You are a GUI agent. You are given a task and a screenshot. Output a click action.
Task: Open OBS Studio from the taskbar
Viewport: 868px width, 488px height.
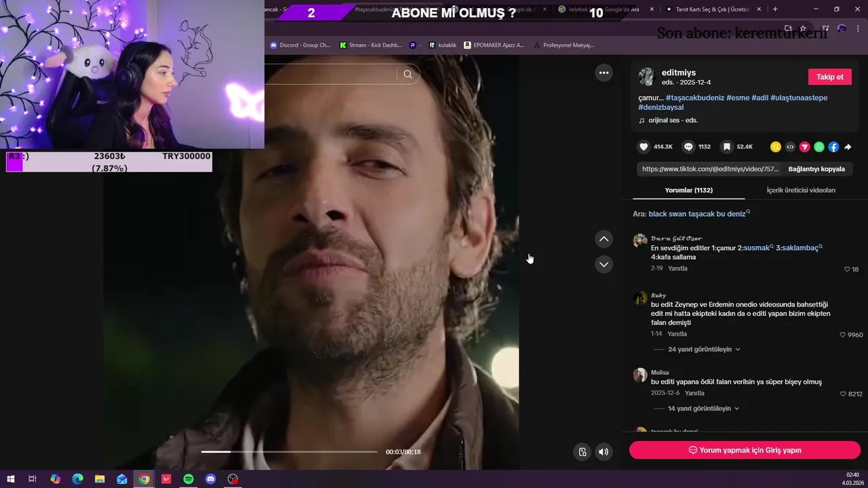(x=233, y=479)
